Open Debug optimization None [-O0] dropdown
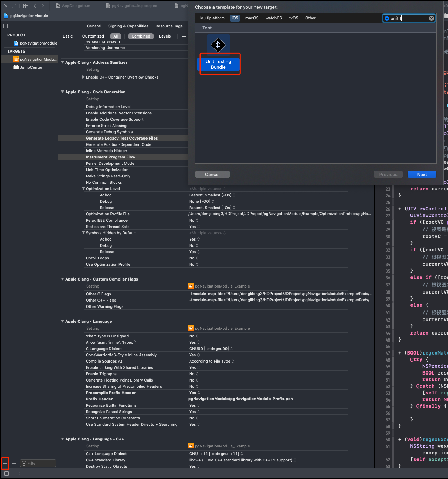This screenshot has height=479, width=448. point(202,201)
